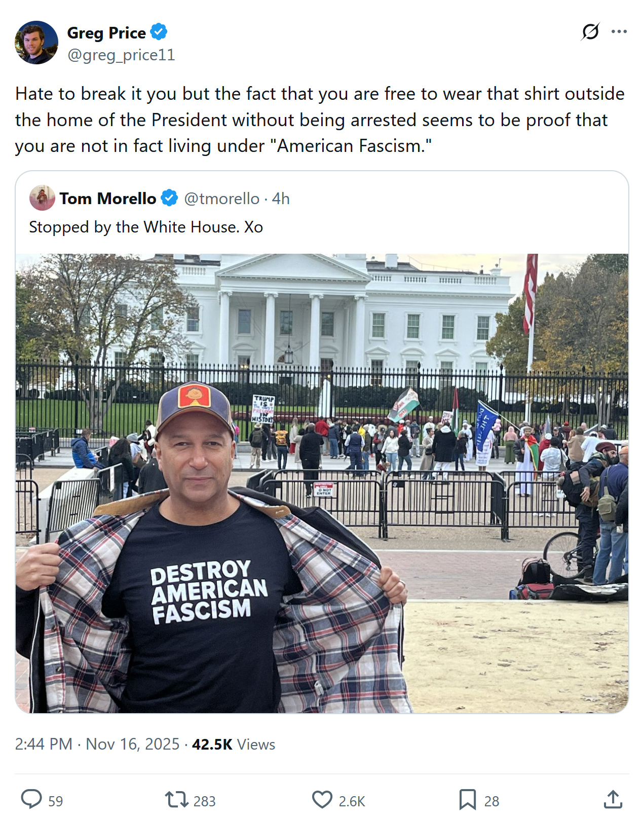This screenshot has height=820, width=644.
Task: Click Greg Price's blue verified badge
Action: coord(159,32)
